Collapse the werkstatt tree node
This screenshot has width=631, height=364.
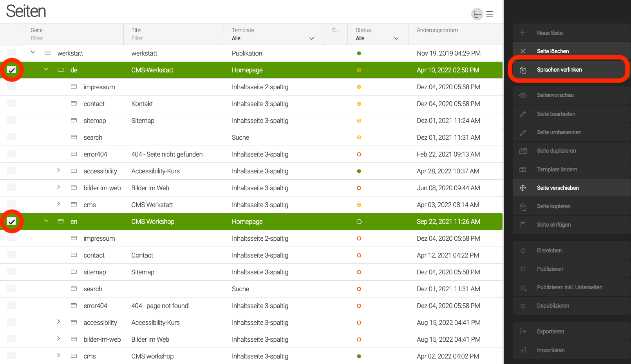[33, 52]
